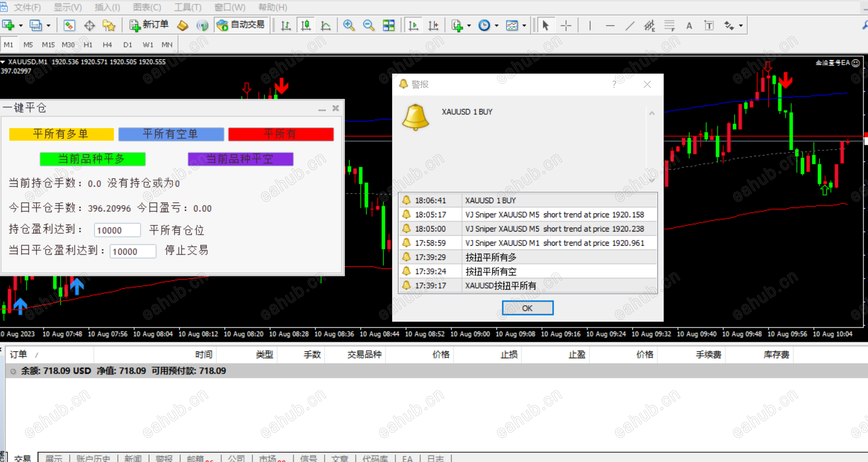Image resolution: width=868 pixels, height=462 pixels.
Task: Open the Profiles toolbar icon
Action: click(36, 26)
